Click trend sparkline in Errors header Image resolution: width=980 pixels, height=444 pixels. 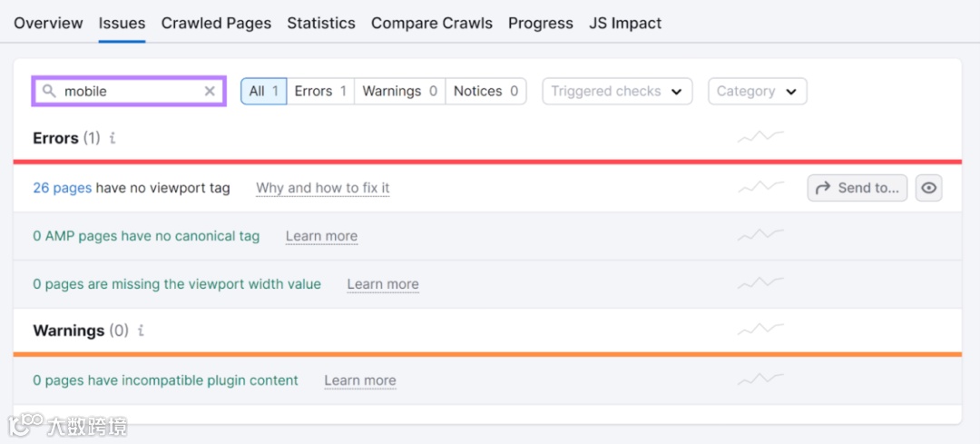[x=760, y=137]
